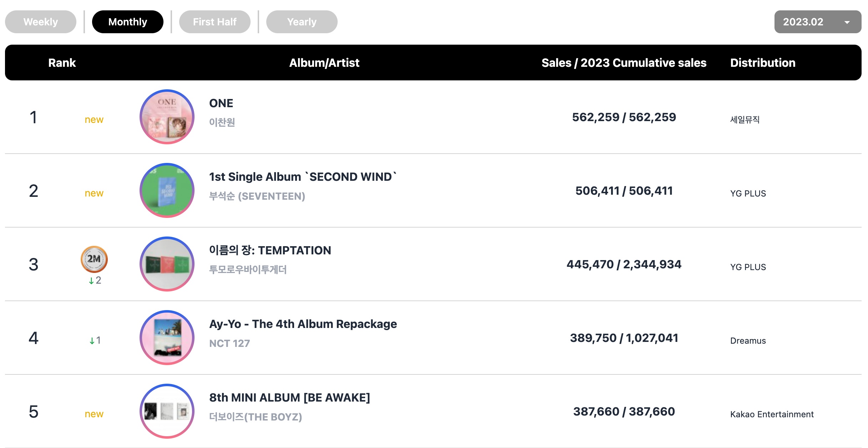
Task: Open the Ay-Yo Repackage album cover
Action: coord(167,338)
